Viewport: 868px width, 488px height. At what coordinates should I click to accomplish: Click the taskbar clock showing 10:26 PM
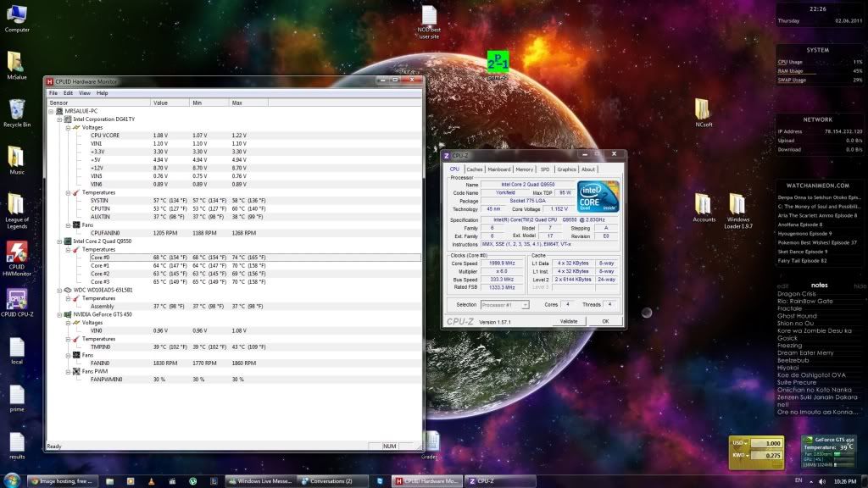tap(845, 481)
